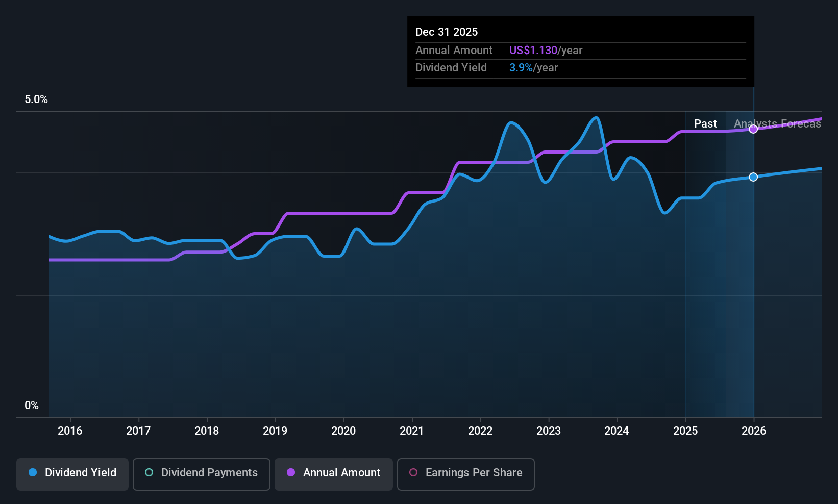This screenshot has width=838, height=504.
Task: Click the Dividend Yield tooltip row label
Action: pos(451,67)
